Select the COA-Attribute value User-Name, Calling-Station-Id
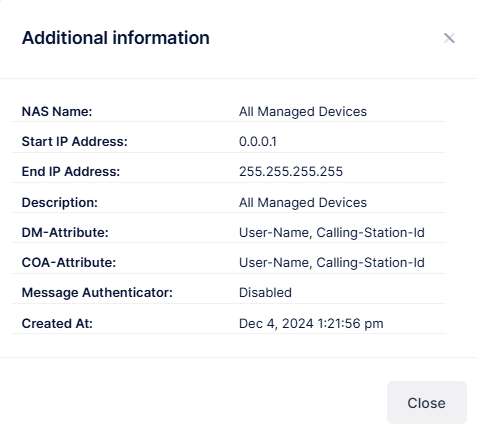477x439 pixels. click(332, 262)
